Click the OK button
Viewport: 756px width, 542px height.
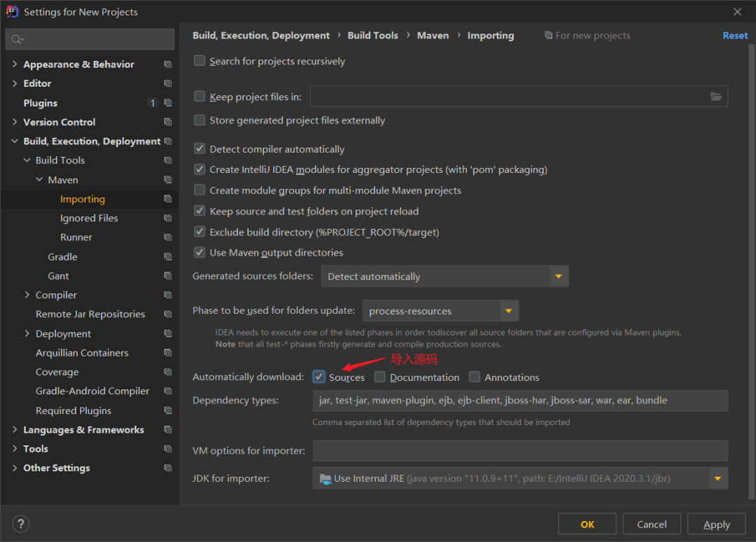tap(587, 524)
